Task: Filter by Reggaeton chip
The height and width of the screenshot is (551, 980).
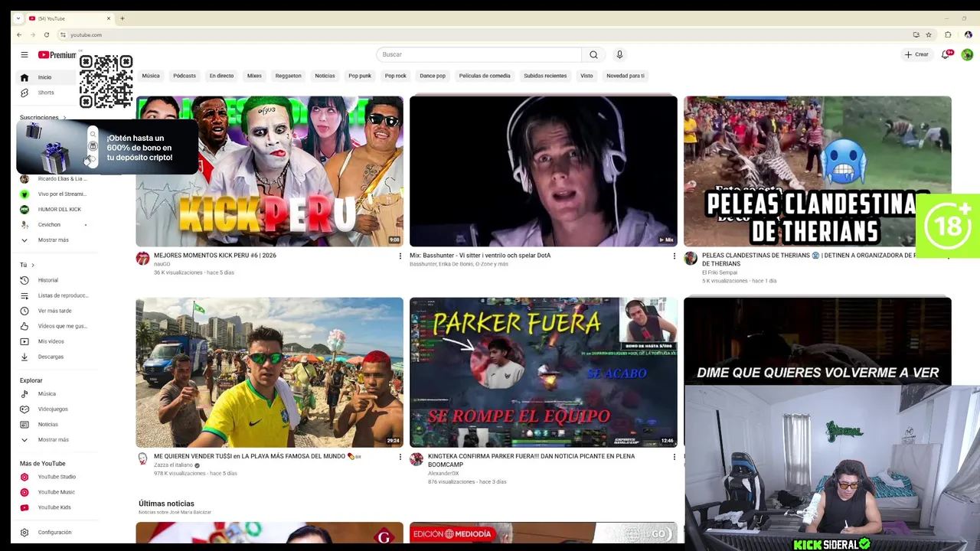Action: [289, 76]
